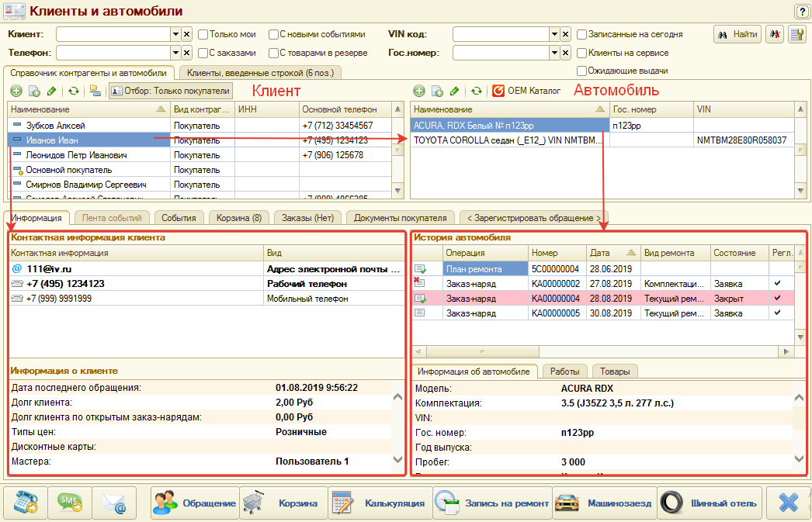Switch to Справочник контрагенты и автомобили tab

(88, 73)
